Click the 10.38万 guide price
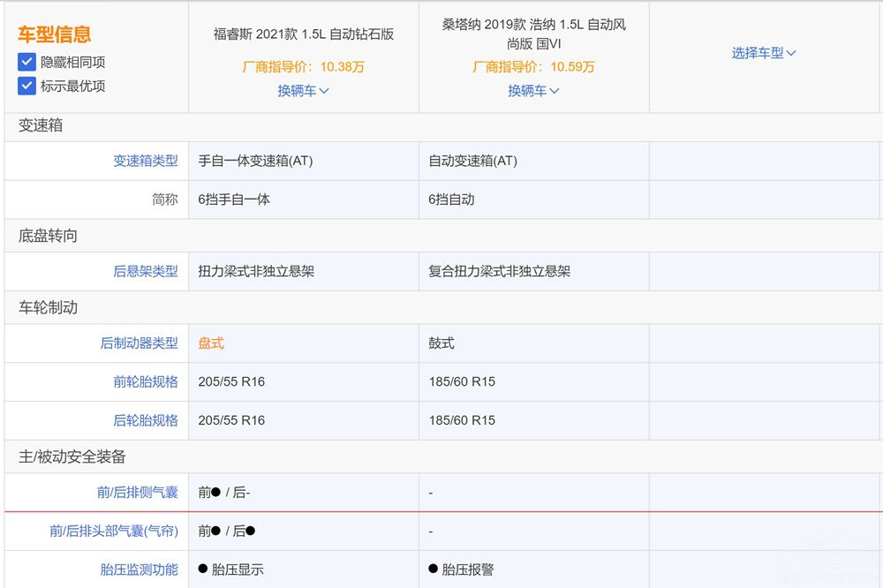The width and height of the screenshot is (883, 588). click(343, 66)
